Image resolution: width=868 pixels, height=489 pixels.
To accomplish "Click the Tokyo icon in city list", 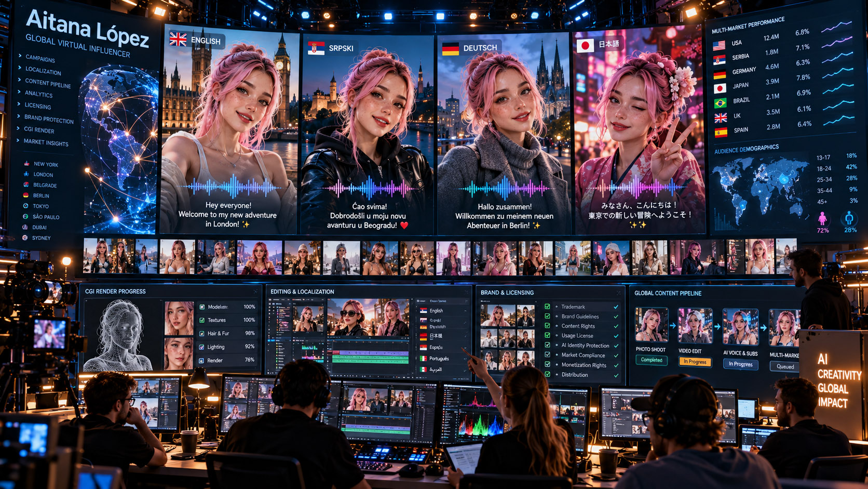I will (x=25, y=206).
